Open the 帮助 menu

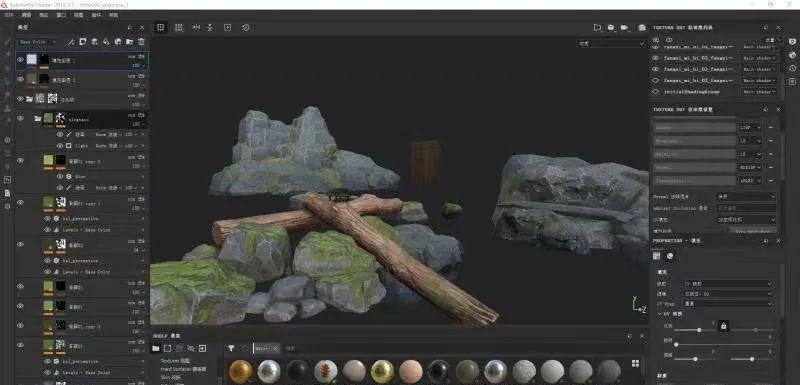(113, 15)
